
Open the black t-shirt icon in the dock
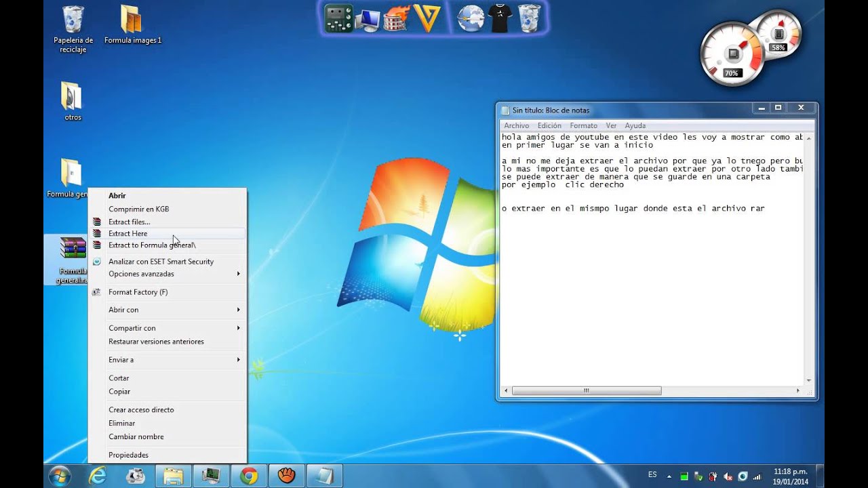pos(500,18)
